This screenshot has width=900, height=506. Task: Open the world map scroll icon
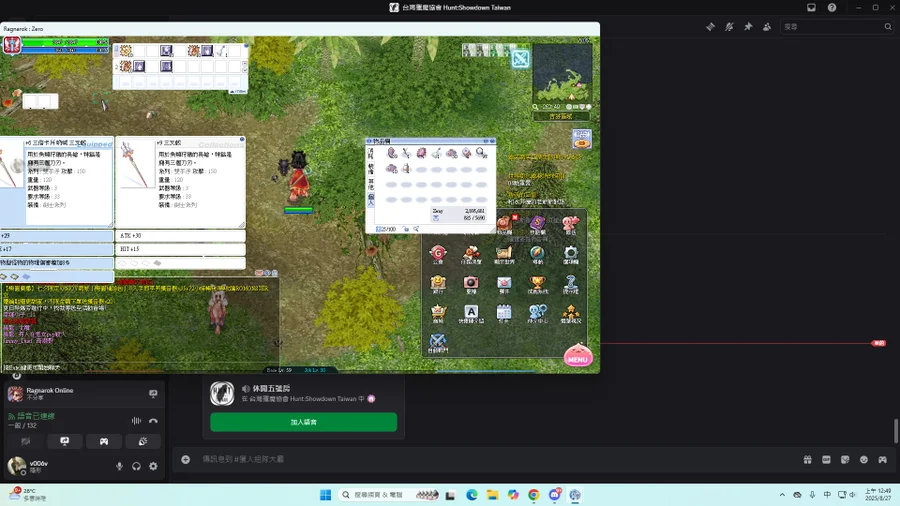point(504,253)
